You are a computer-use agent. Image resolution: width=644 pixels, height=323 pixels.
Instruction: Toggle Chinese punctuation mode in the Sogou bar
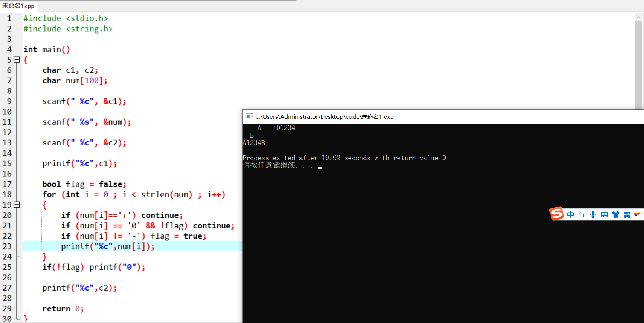582,214
